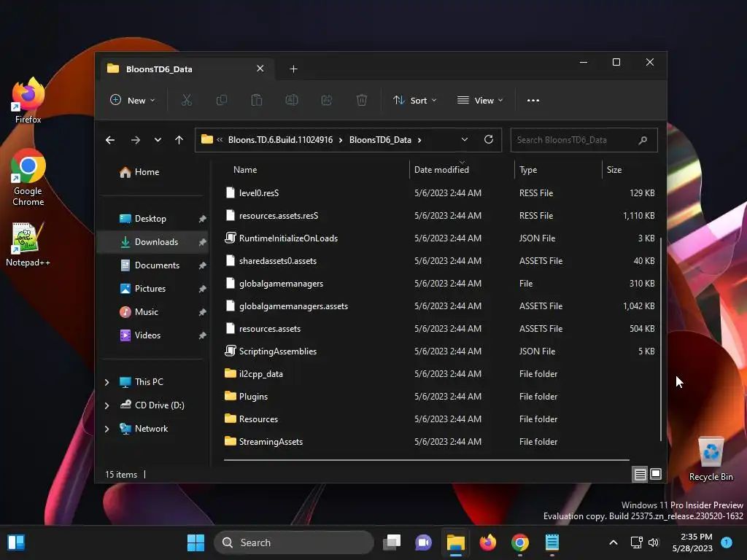This screenshot has height=560, width=747.
Task: Add a new Explorer tab
Action: [293, 69]
